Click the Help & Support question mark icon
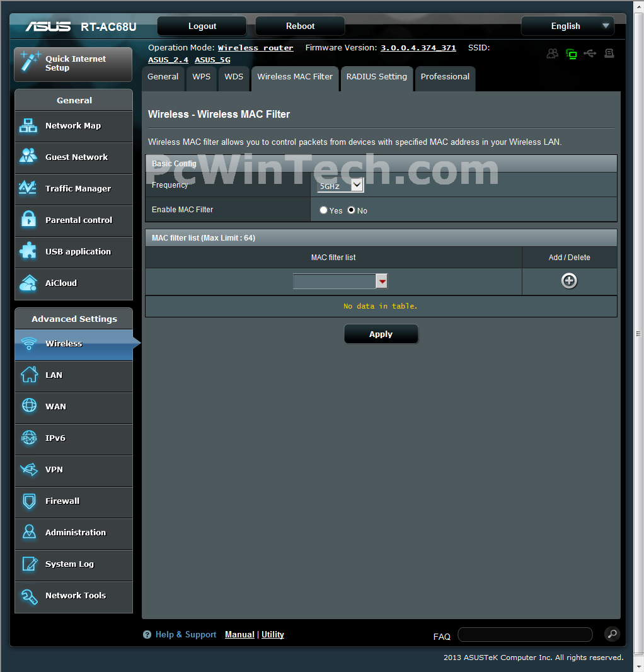The width and height of the screenshot is (644, 672). (147, 635)
